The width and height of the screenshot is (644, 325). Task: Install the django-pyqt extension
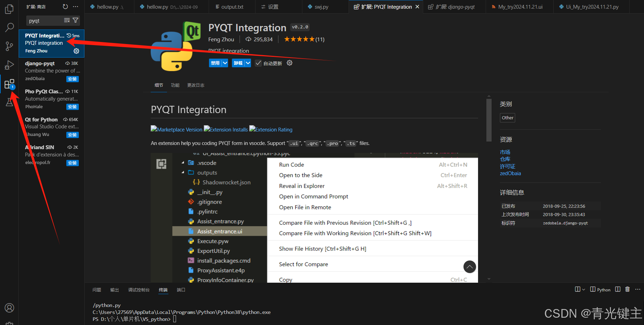[x=72, y=79]
